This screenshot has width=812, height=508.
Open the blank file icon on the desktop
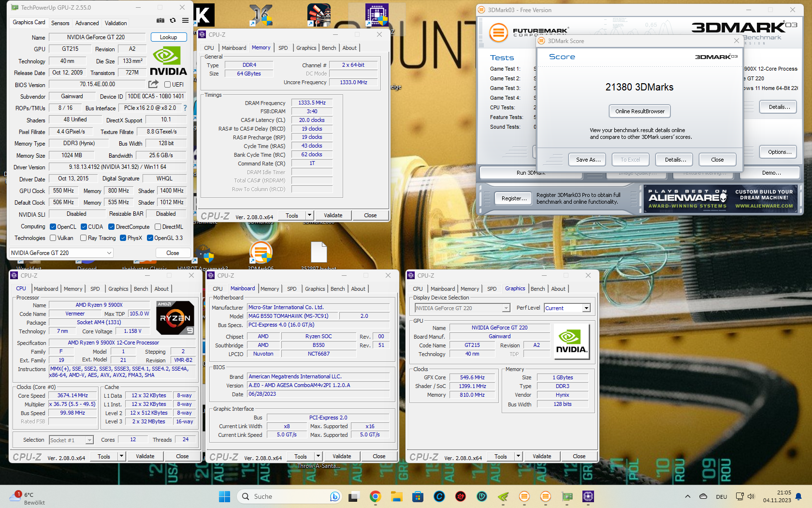pos(319,253)
